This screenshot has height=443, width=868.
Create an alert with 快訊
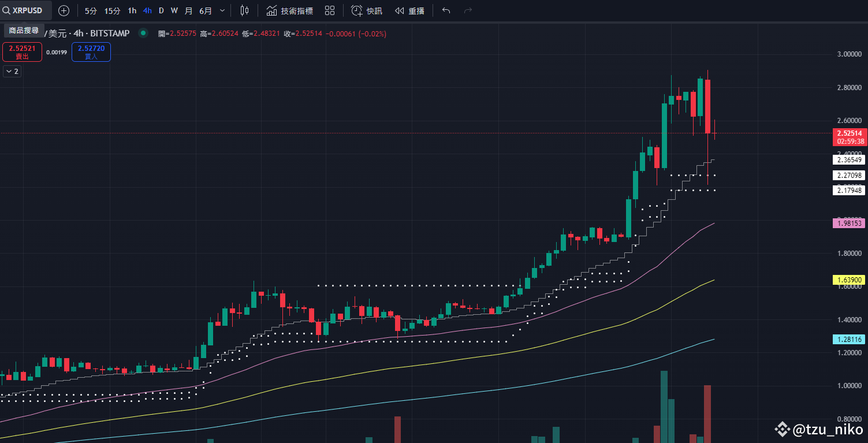click(x=367, y=10)
